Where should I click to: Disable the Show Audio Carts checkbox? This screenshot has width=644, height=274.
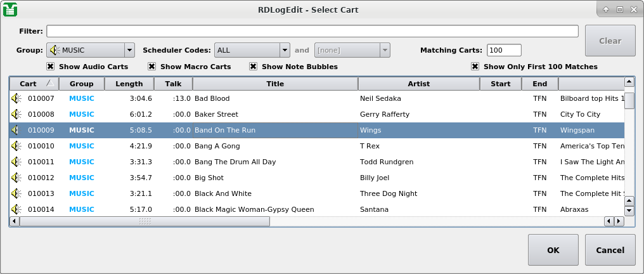(x=51, y=67)
